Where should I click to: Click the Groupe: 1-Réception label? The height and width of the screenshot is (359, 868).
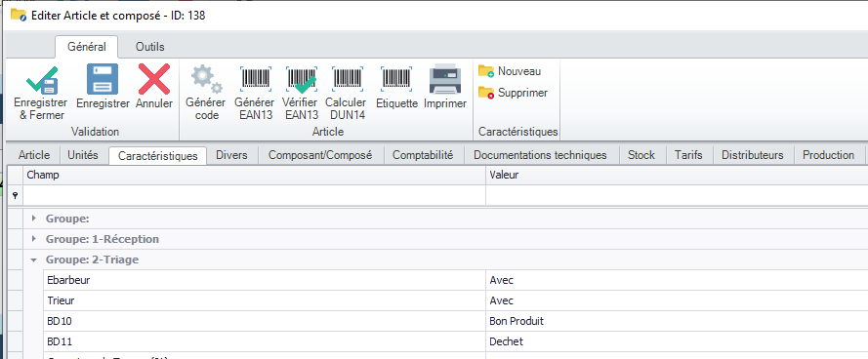point(103,239)
